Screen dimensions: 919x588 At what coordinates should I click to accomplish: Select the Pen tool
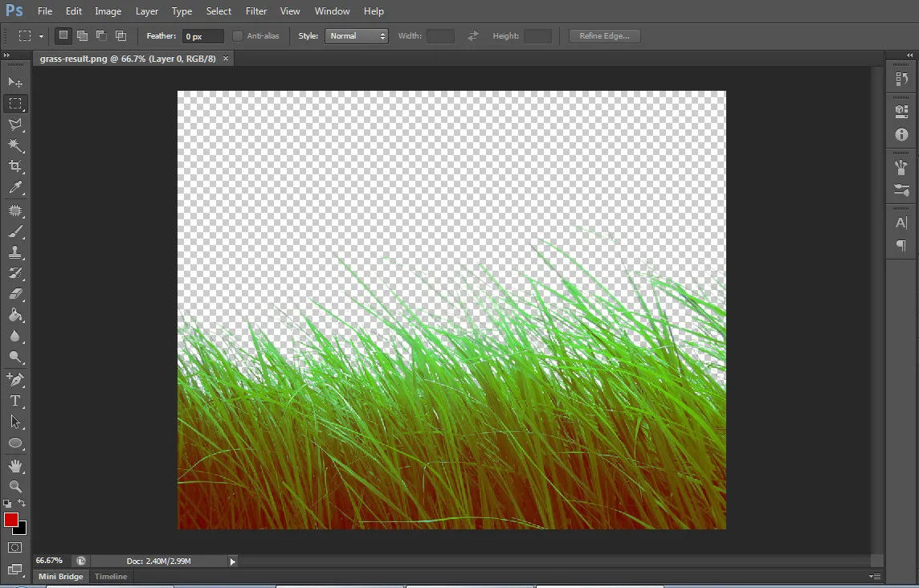pos(15,380)
